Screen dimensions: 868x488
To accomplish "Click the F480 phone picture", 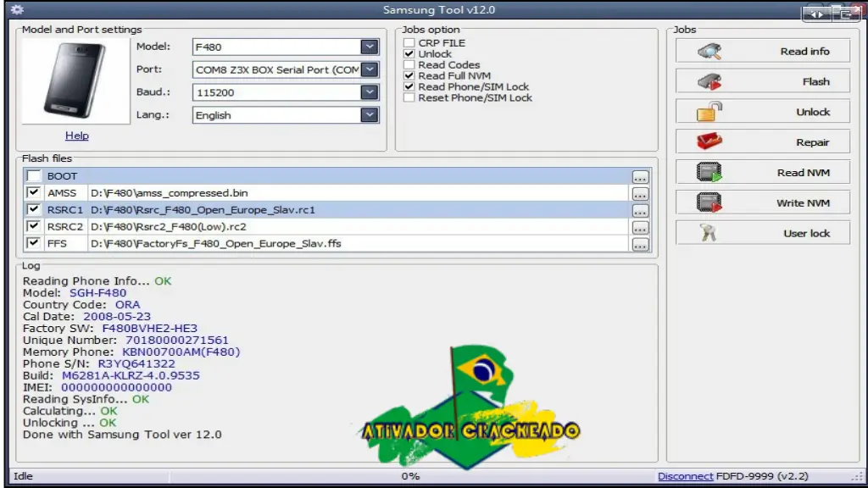I will [75, 80].
